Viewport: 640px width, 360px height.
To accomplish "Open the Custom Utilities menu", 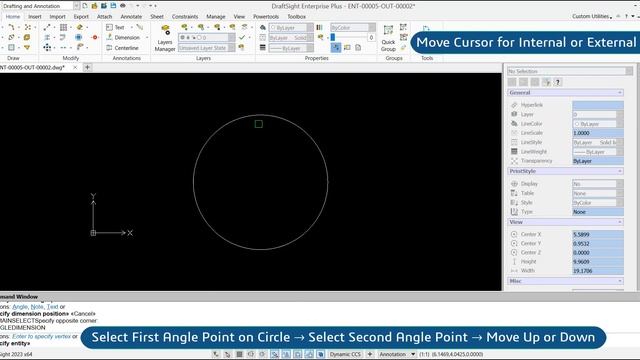I will [x=591, y=16].
